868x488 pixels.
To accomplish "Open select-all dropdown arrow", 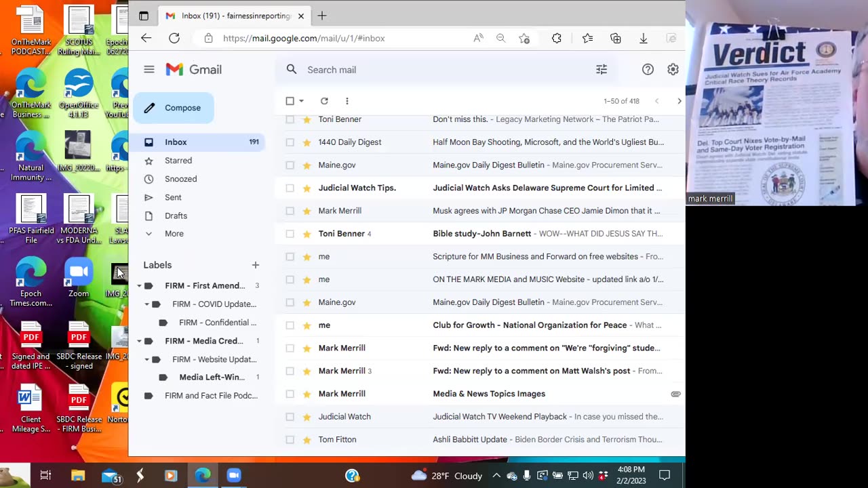I will click(x=302, y=101).
